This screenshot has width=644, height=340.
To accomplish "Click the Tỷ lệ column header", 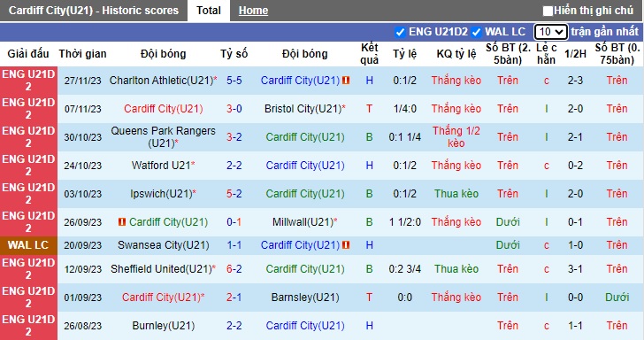I will pos(404,54).
